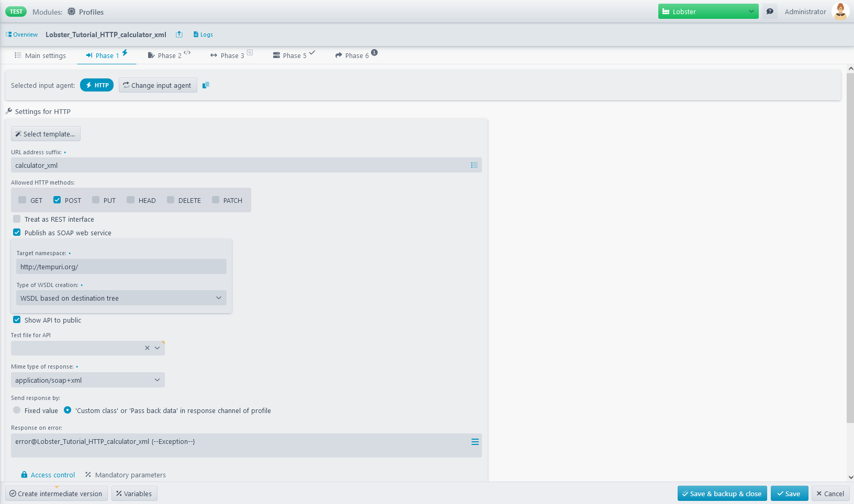The height and width of the screenshot is (504, 854).
Task: Click the vertical scrollbar thumb
Action: click(850, 248)
